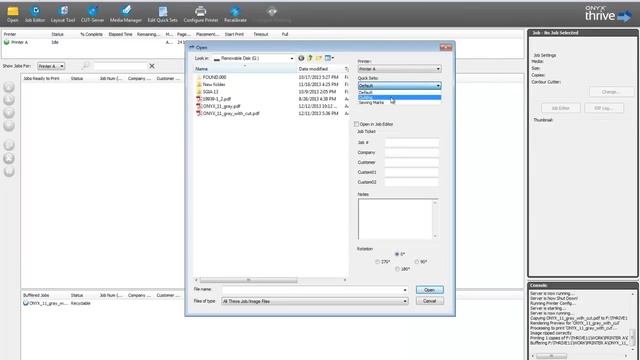This screenshot has width=640, height=360.
Task: Click the Change... button in Job panel
Action: pyautogui.click(x=611, y=92)
